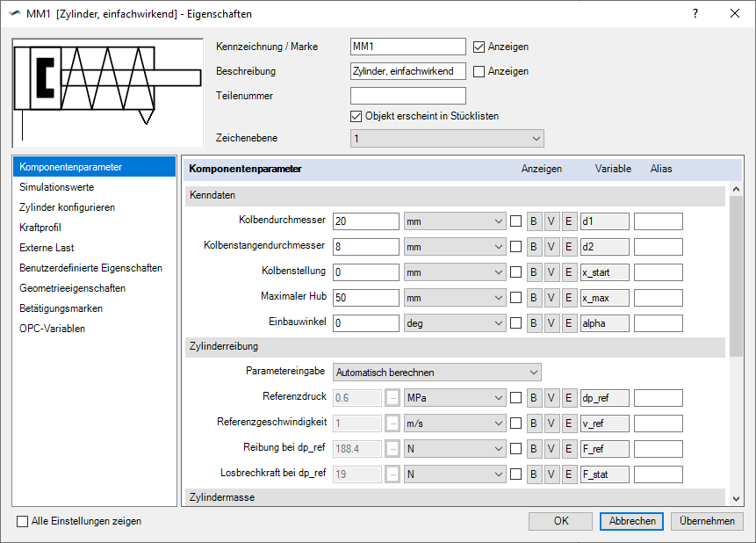The height and width of the screenshot is (543, 756).
Task: Uncheck Objekt erscheint in Stücklisten
Action: click(x=356, y=115)
